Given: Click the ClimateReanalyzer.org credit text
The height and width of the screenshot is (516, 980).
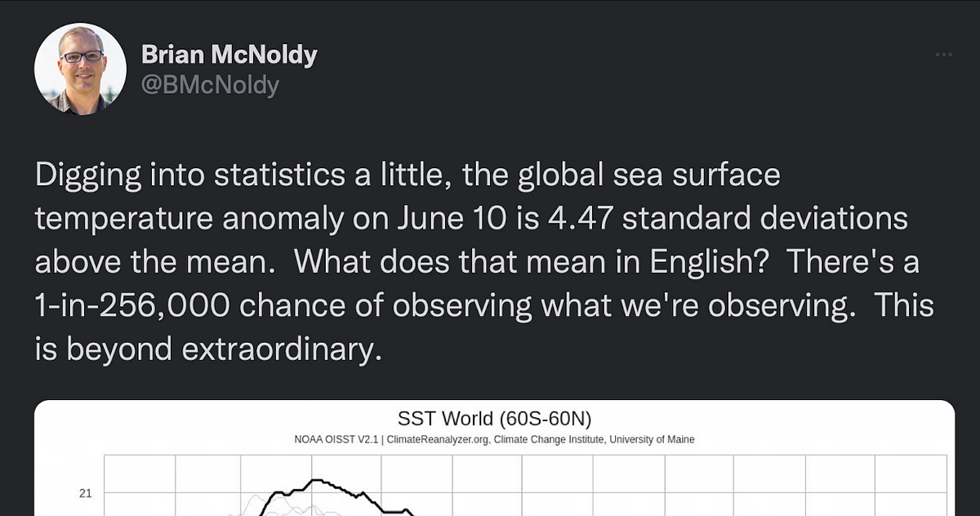Looking at the screenshot, I should click(x=437, y=439).
